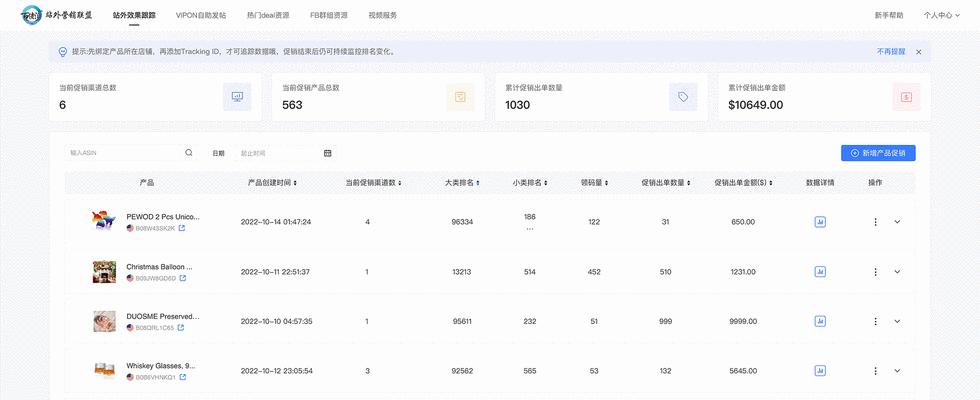Viewport: 980px width, 400px height.
Task: Open more actions menu for PEWOD row
Action: coord(876,222)
